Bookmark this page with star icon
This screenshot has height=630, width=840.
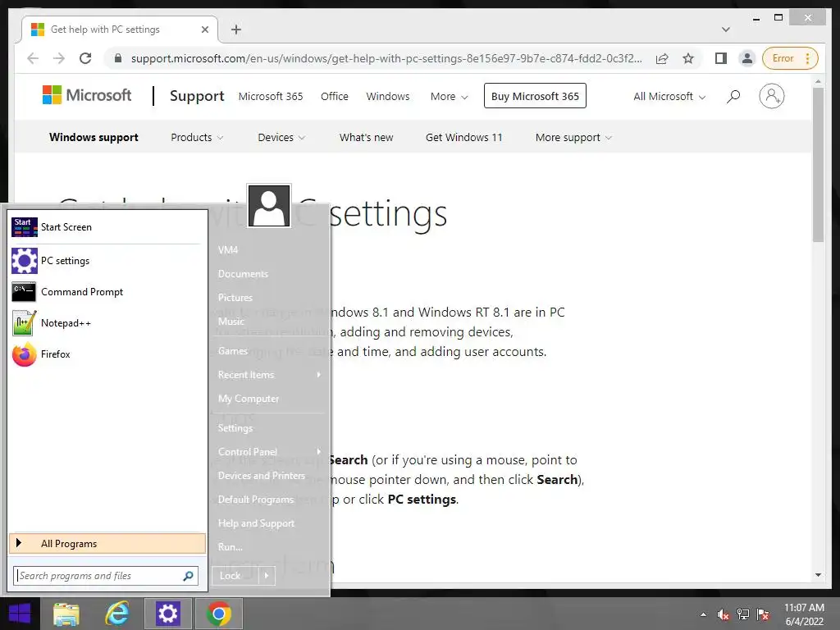coord(688,58)
